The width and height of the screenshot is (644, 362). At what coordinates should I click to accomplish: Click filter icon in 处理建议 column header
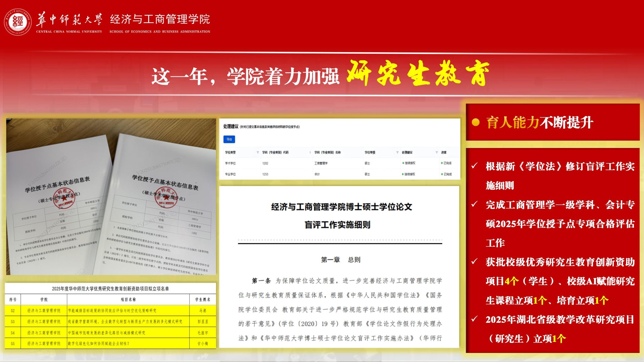pyautogui.click(x=436, y=152)
